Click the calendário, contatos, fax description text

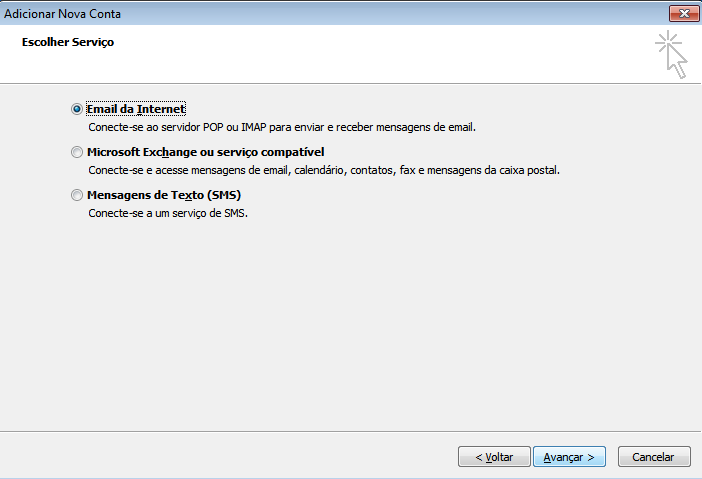point(324,170)
